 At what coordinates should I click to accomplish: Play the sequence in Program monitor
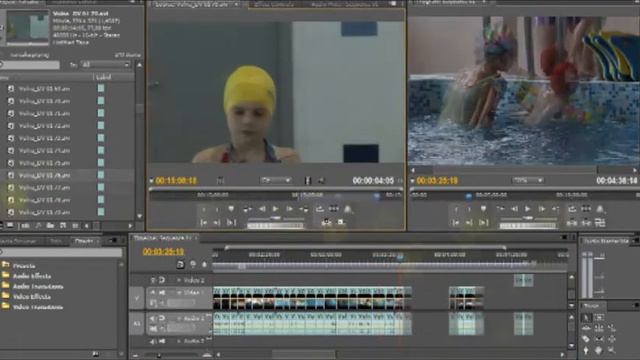pos(528,209)
